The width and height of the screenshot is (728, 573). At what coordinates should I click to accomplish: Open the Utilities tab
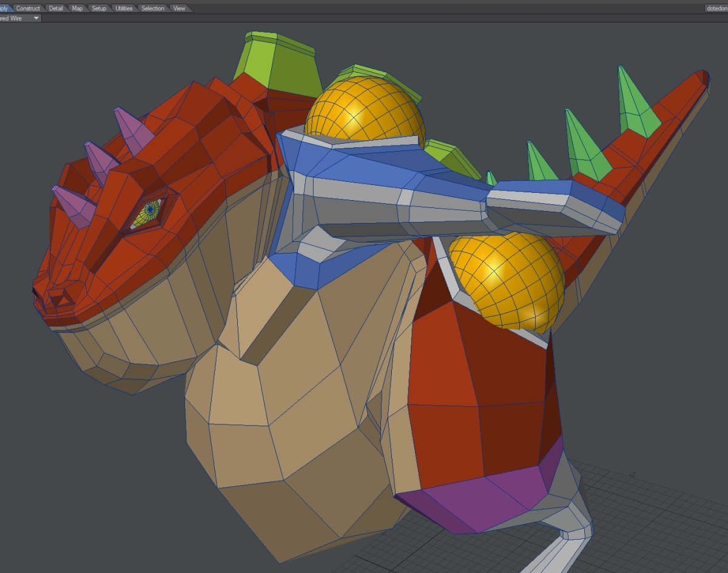[124, 8]
